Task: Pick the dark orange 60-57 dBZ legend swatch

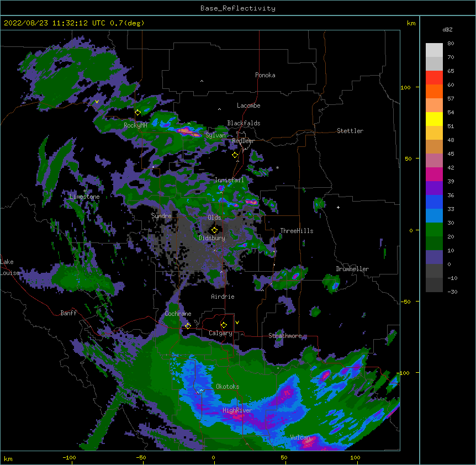Action: click(x=434, y=91)
